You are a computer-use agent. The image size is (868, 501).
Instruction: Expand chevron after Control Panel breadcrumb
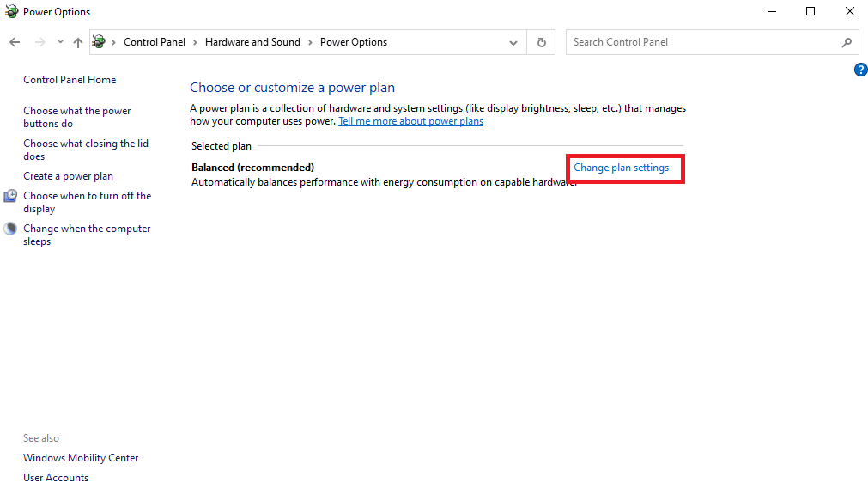pyautogui.click(x=195, y=42)
